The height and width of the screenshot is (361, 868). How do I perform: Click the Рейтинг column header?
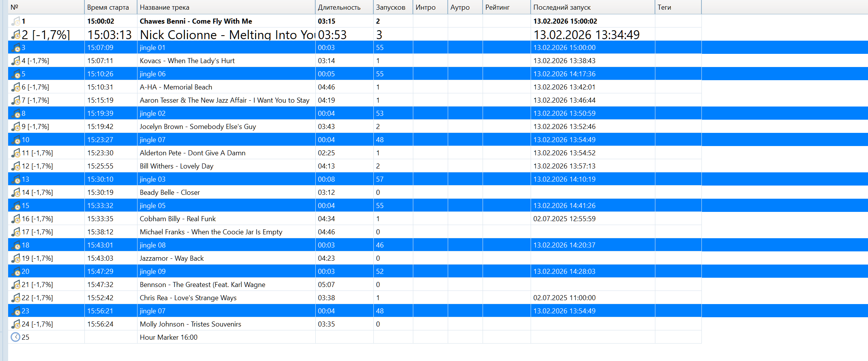point(497,7)
